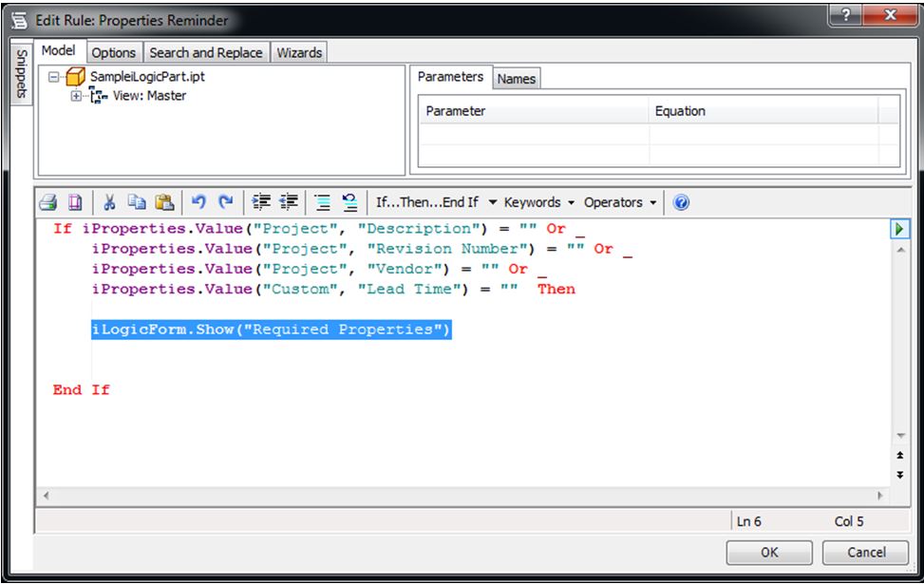Viewport: 924px width, 584px height.
Task: Switch to the Search and Replace tab
Action: (206, 53)
